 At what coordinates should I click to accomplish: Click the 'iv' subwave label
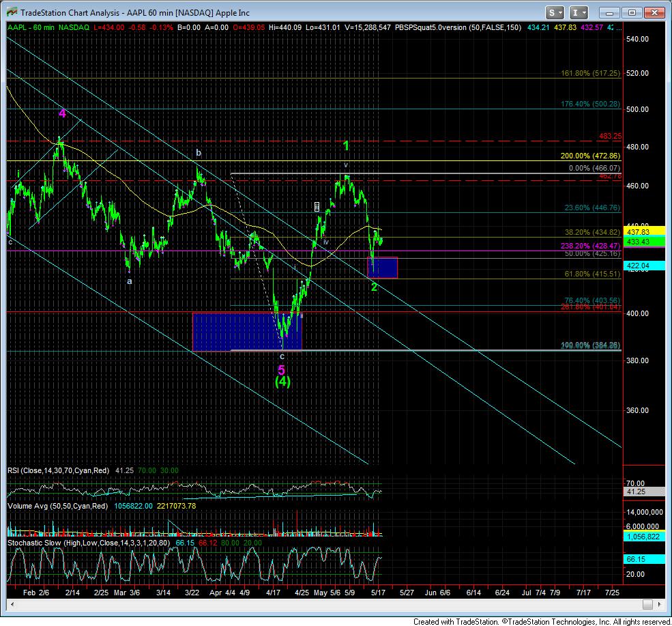[x=326, y=242]
